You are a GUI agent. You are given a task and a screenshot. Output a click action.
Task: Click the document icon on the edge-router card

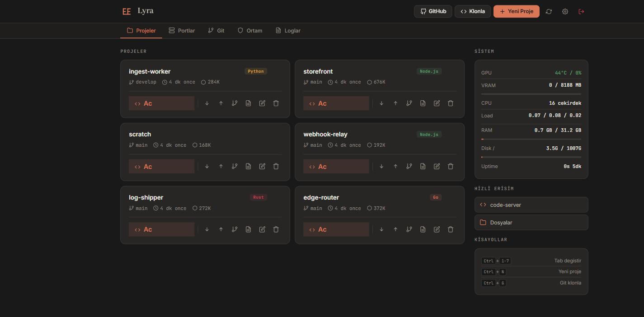point(423,229)
